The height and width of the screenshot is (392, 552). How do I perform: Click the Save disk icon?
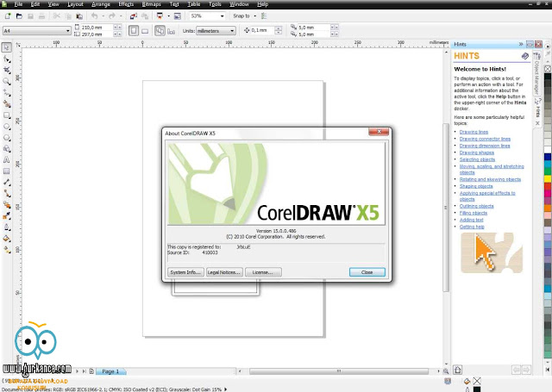pos(31,16)
